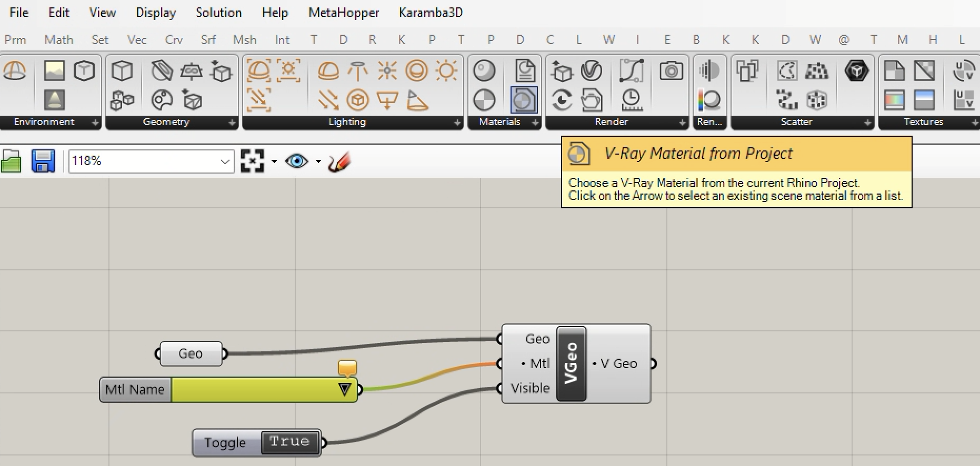Add the orange dome light component

[328, 70]
